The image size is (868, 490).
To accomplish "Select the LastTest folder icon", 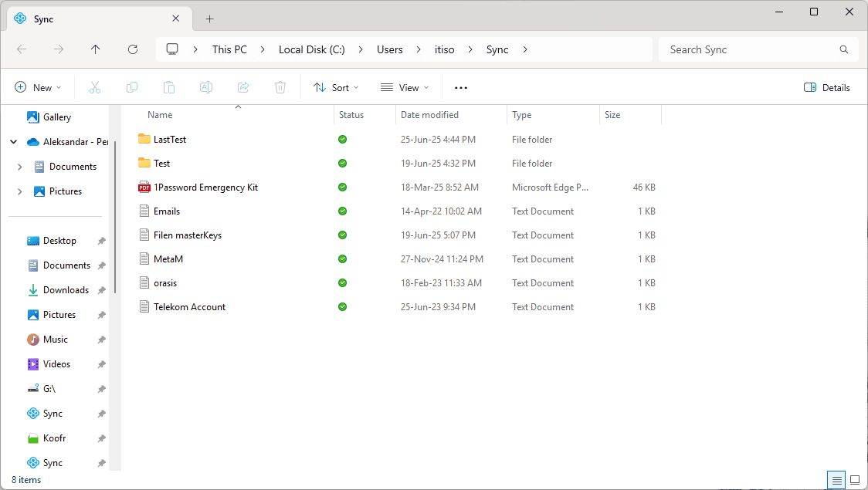I will pyautogui.click(x=144, y=139).
